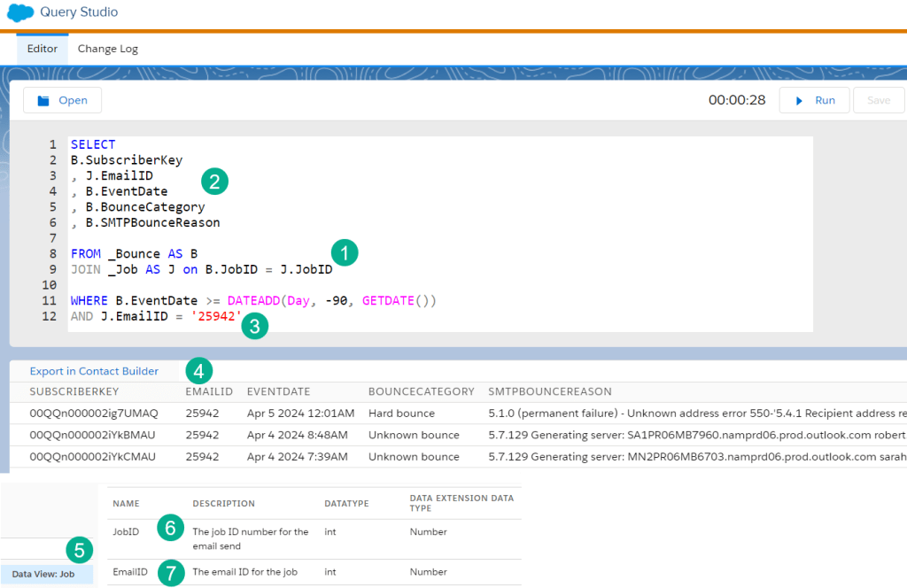Select the Data View: Job item
The width and height of the screenshot is (907, 588).
point(43,574)
